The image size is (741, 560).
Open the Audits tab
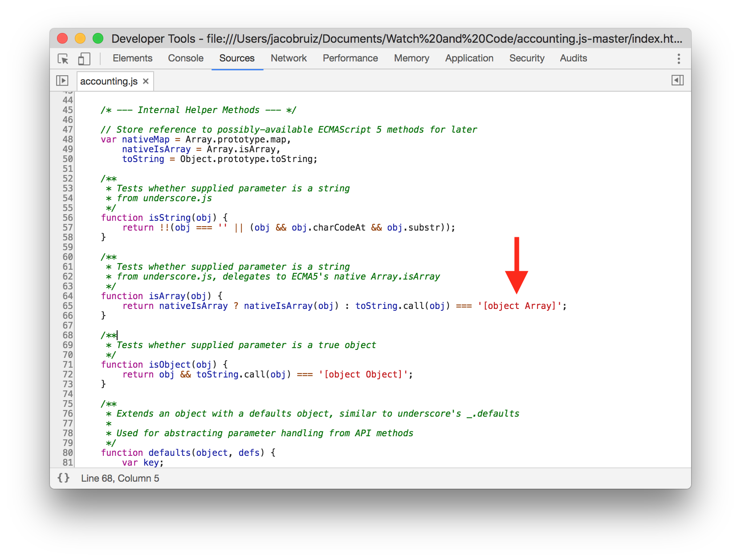click(x=574, y=58)
